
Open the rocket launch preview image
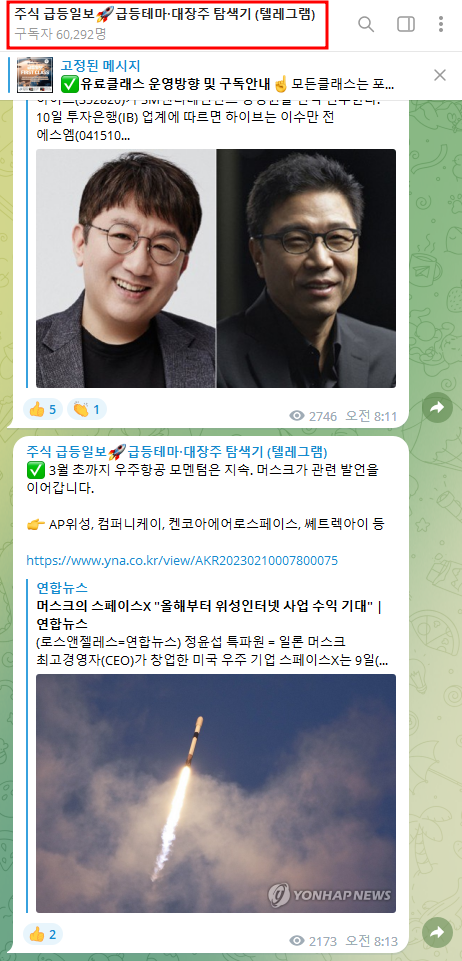[x=216, y=791]
